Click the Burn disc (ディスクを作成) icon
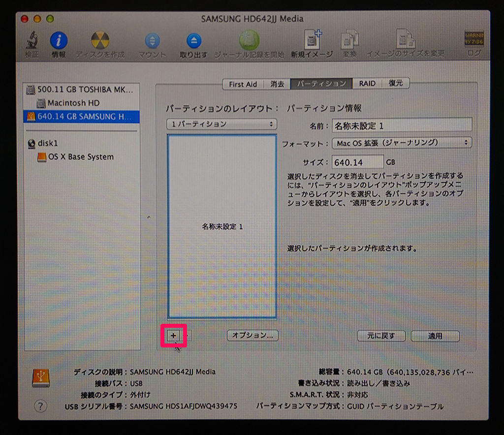504x435 pixels. (x=100, y=41)
